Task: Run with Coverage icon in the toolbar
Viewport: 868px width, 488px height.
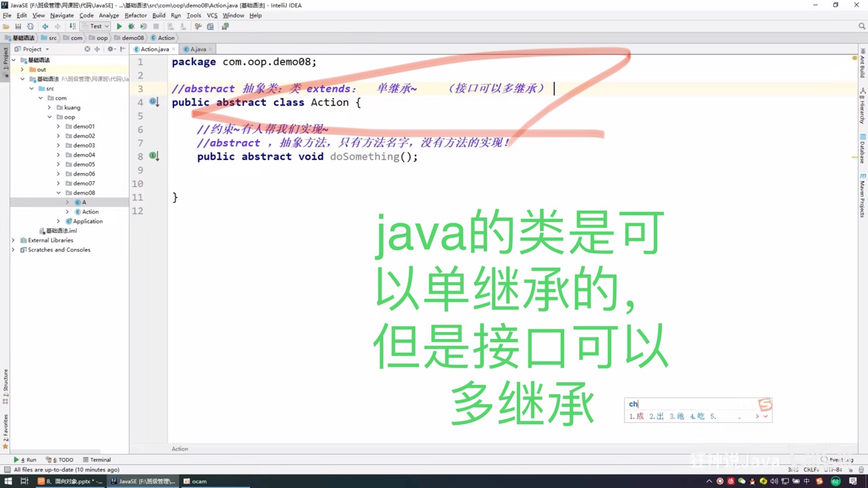Action: (x=144, y=26)
